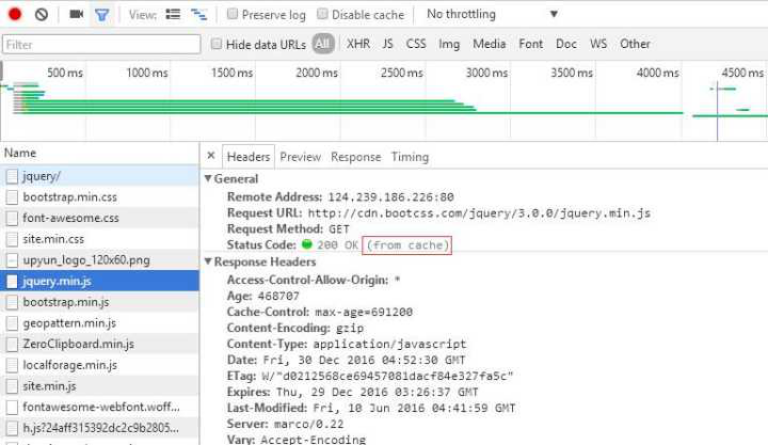The height and width of the screenshot is (445, 768).
Task: Open the Headers tab
Action: pyautogui.click(x=248, y=157)
